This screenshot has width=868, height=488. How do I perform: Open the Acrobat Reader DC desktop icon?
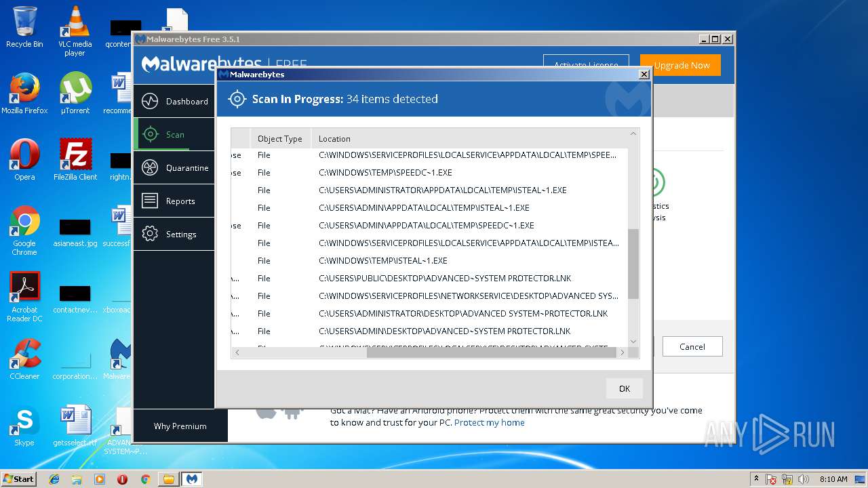pyautogui.click(x=24, y=297)
